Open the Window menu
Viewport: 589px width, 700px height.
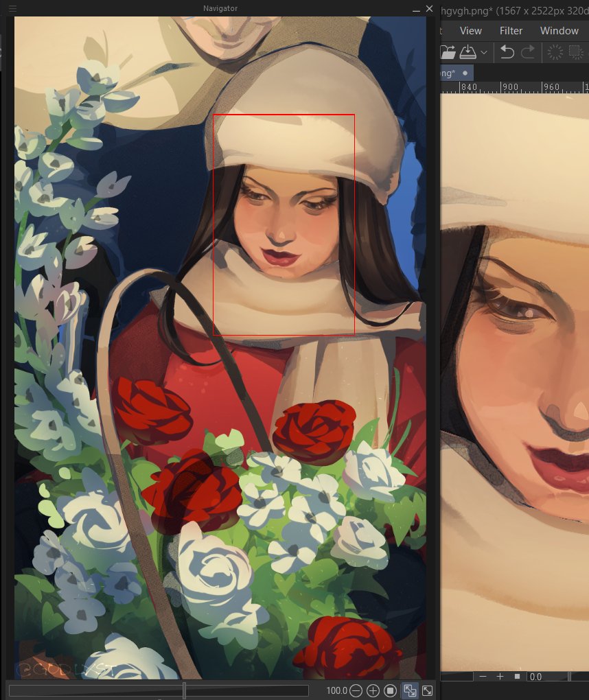point(559,31)
